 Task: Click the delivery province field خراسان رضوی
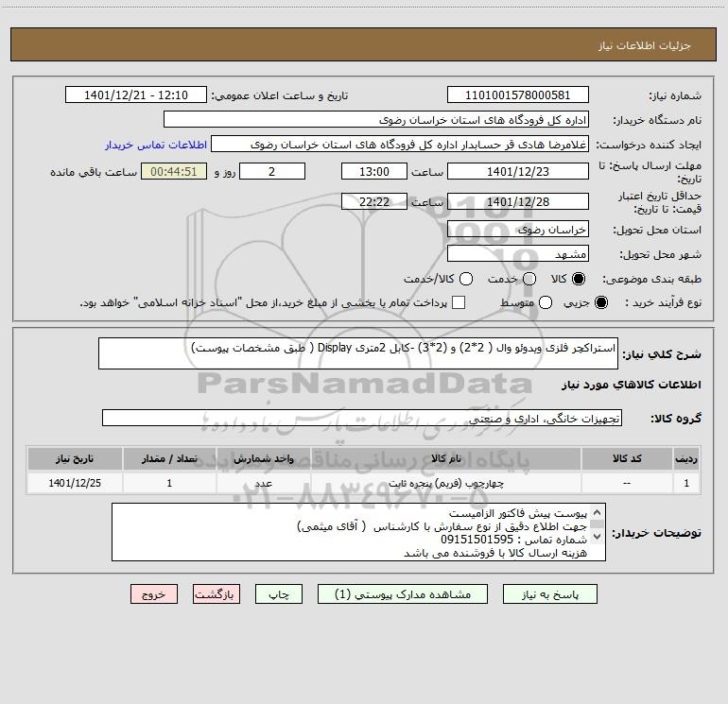(x=518, y=229)
